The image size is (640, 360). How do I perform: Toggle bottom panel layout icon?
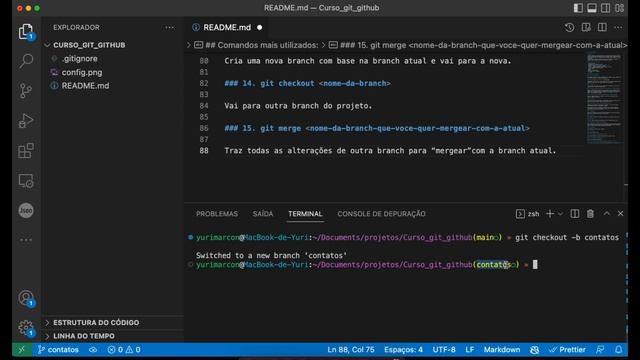[x=592, y=8]
